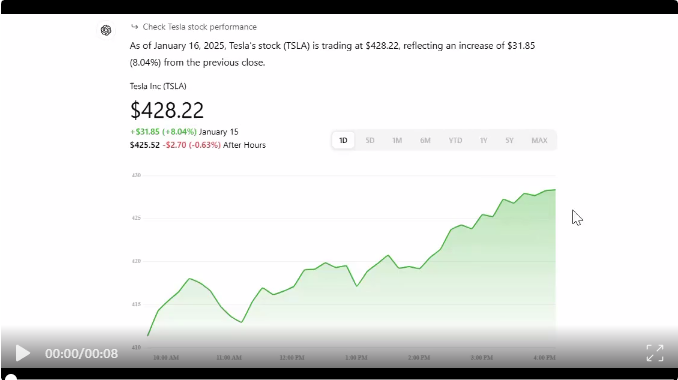Select the MAX time range
Image resolution: width=678 pixels, height=380 pixels.
coord(539,140)
